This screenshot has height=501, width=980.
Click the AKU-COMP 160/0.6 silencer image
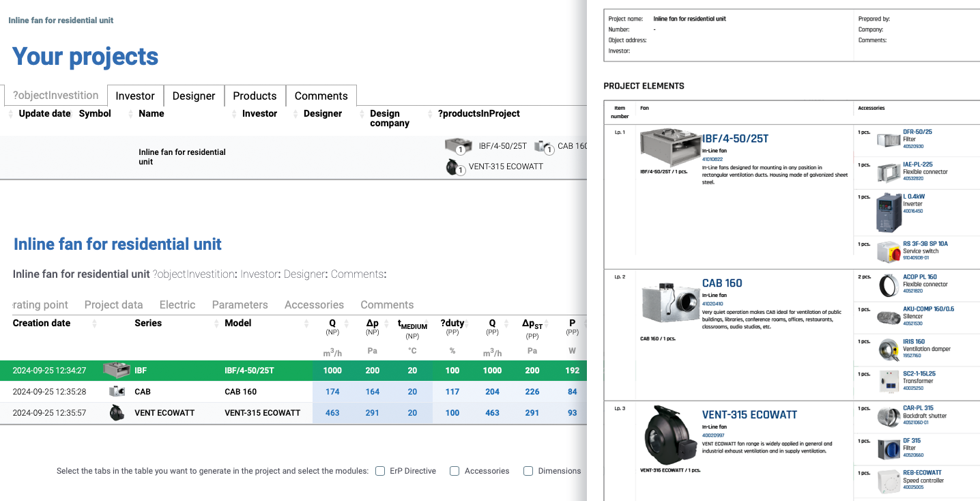coord(889,317)
